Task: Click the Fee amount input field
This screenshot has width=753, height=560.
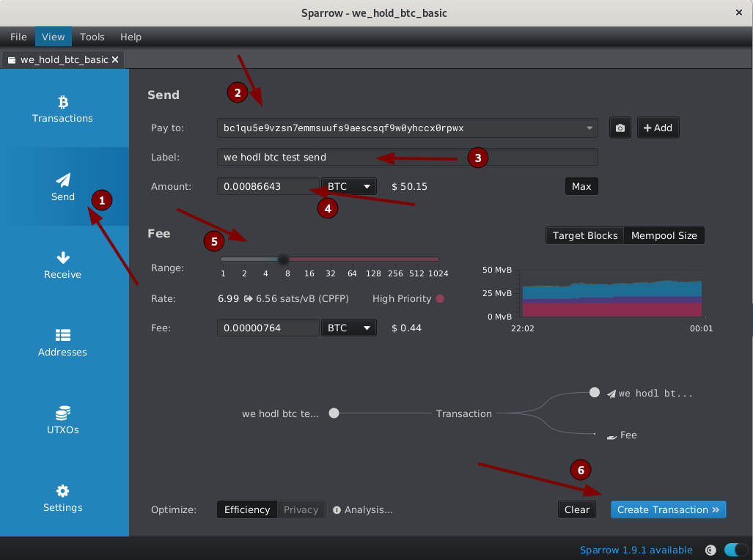Action: 268,328
